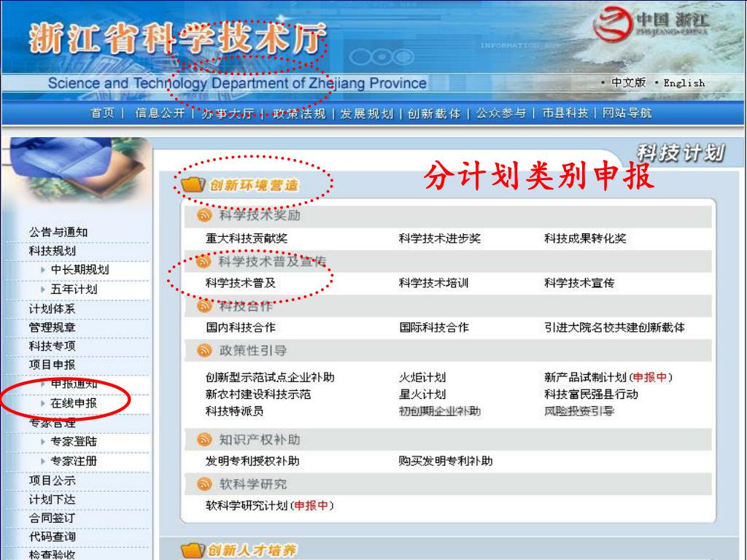Click the 引进大院名校共建创新载体 link
Image resolution: width=747 pixels, height=560 pixels.
[614, 327]
